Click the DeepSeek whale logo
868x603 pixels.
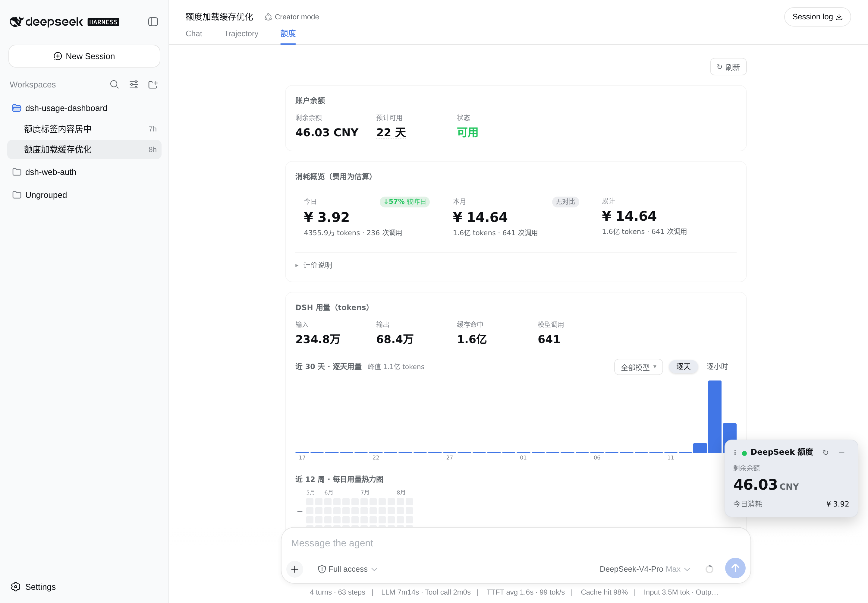click(16, 22)
